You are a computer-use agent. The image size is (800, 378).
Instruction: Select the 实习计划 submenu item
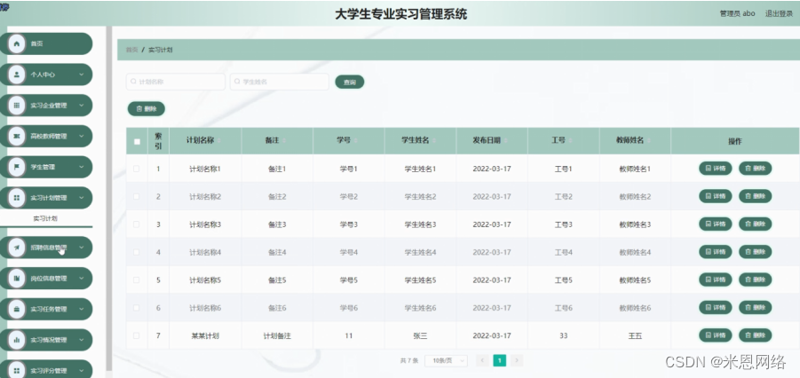[45, 218]
